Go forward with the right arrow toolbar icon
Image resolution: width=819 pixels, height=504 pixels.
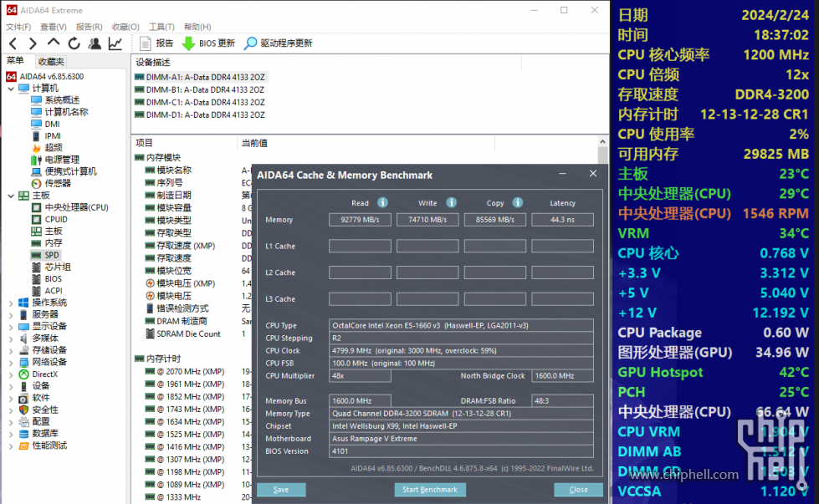pyautogui.click(x=33, y=43)
